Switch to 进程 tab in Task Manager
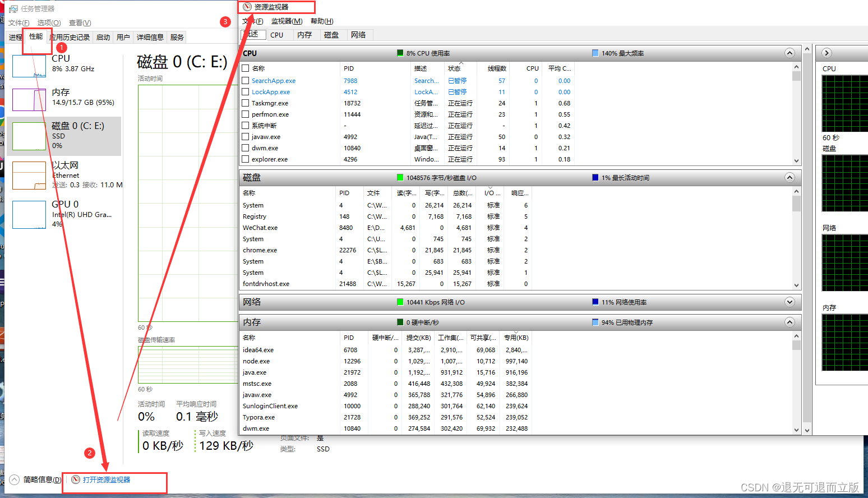This screenshot has height=498, width=868. [x=16, y=38]
